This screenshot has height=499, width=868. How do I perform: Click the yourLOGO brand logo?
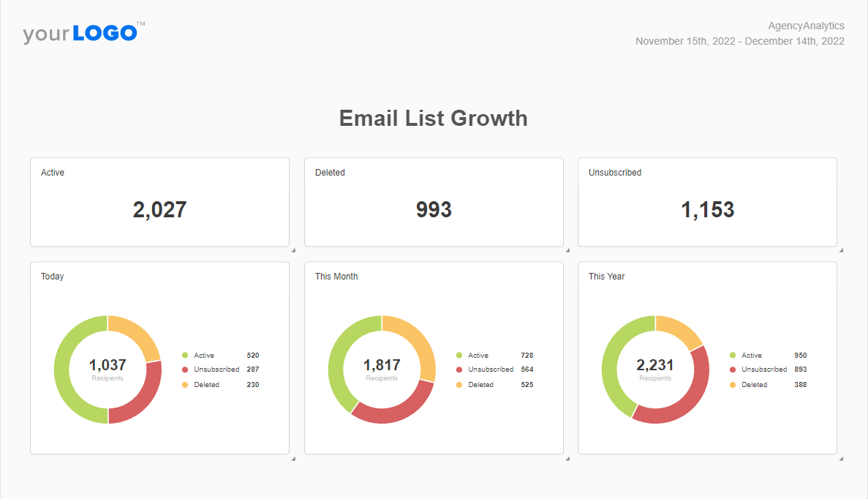(x=80, y=33)
